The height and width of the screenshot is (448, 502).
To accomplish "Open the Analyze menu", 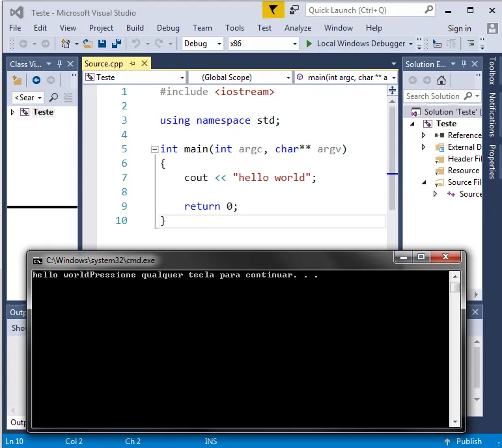I will [x=298, y=28].
